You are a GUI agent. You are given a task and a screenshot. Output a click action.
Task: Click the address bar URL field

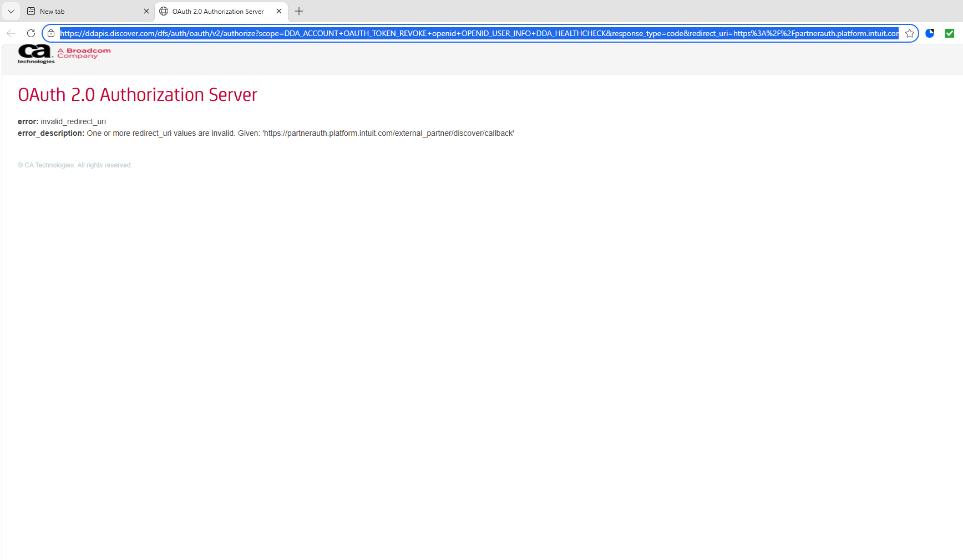(479, 33)
